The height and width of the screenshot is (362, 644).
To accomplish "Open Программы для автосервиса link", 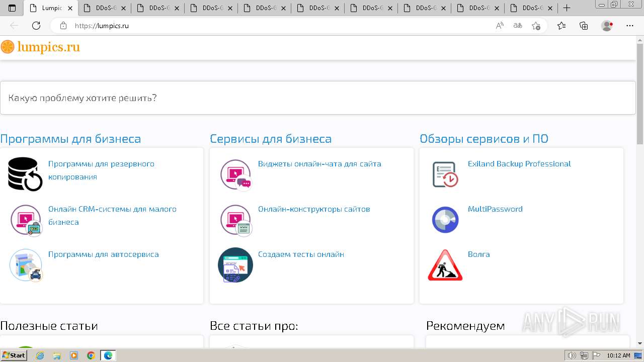I will 104,254.
